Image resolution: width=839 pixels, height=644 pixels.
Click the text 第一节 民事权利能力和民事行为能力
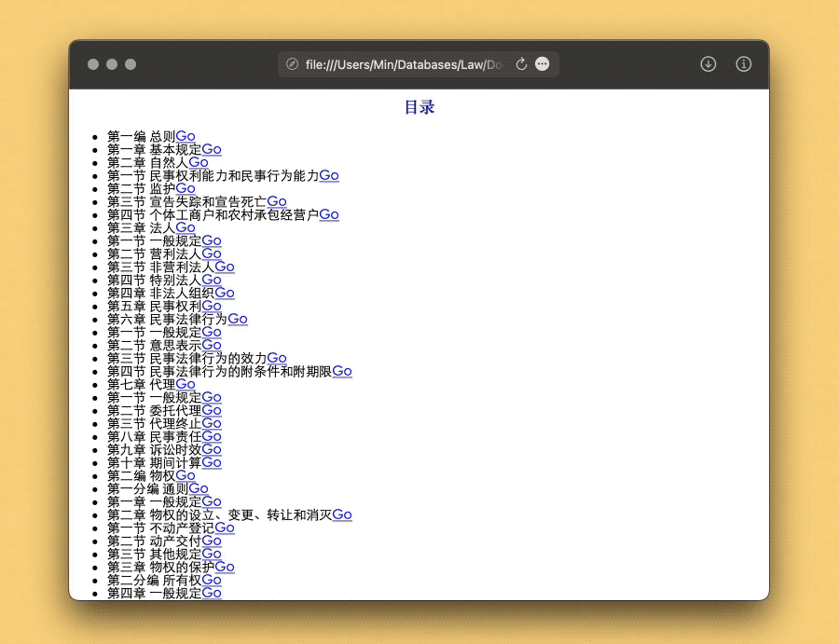coord(213,175)
